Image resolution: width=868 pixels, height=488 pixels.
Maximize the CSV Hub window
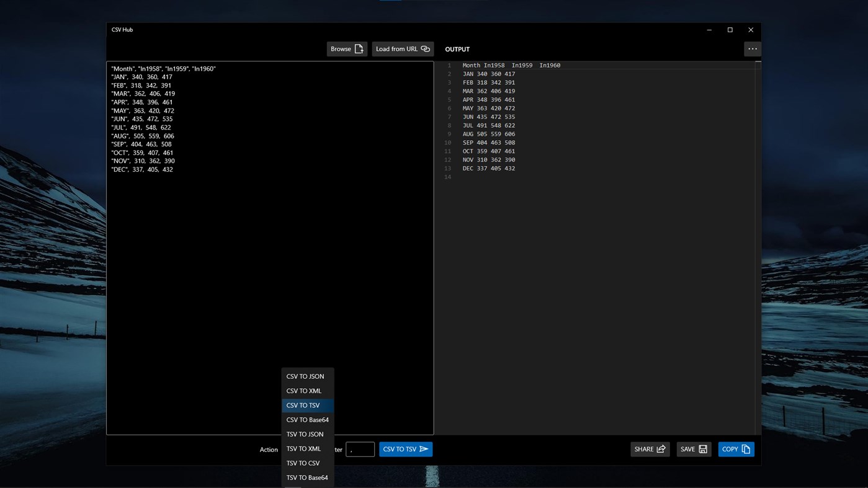[x=730, y=30]
